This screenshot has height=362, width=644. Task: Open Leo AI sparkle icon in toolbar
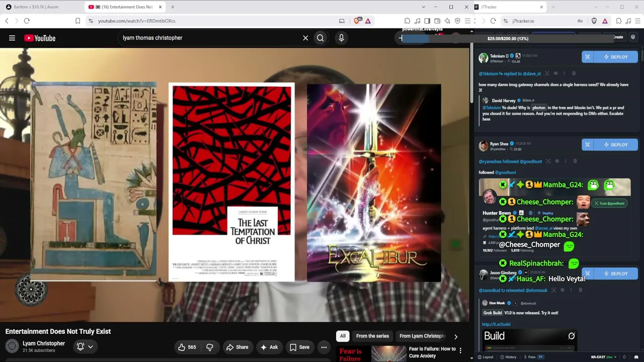point(447,21)
